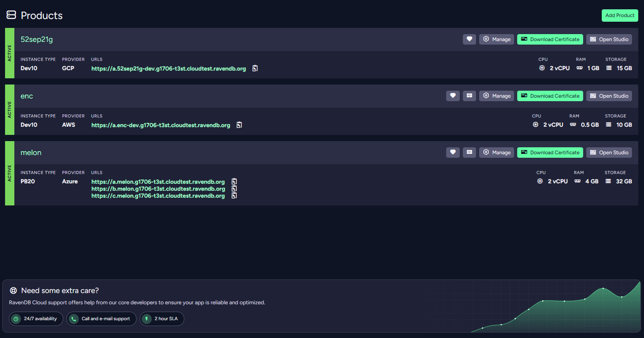The height and width of the screenshot is (338, 644).
Task: Click the support usage chart graphic
Action: click(556, 307)
